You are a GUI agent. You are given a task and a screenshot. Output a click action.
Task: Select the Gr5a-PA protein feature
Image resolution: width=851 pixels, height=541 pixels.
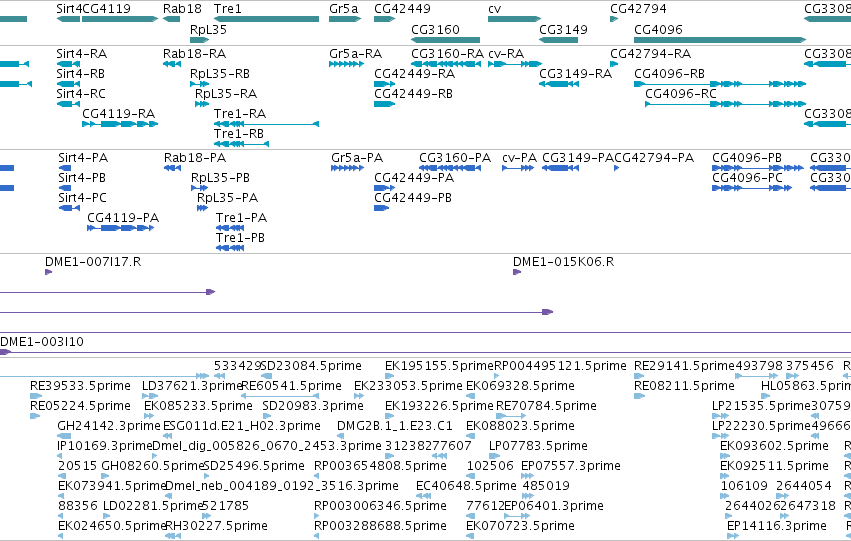coord(347,168)
